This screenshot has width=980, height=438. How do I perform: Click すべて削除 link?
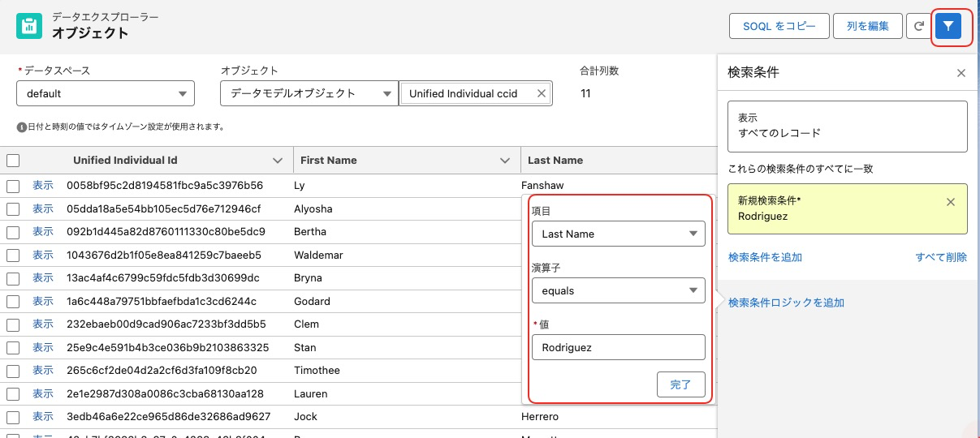click(941, 257)
